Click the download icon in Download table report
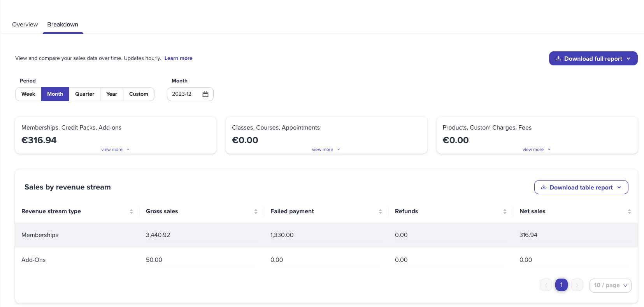This screenshot has height=307, width=644. pos(544,187)
